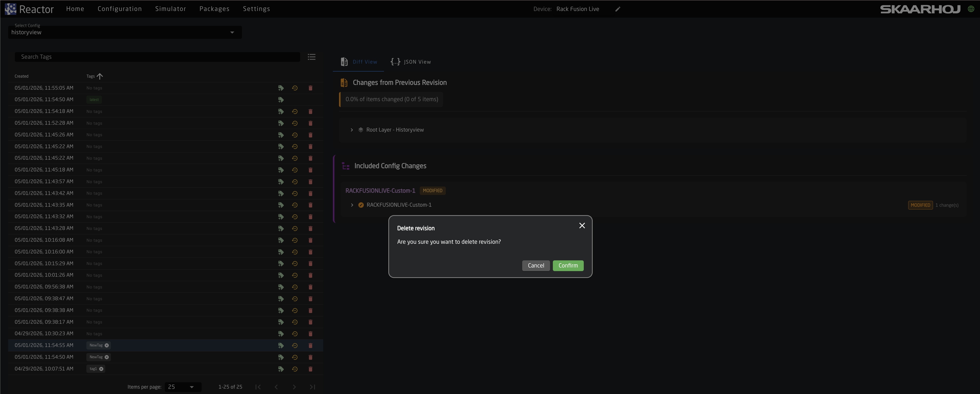Go to the next page of revisions
Viewport: 980px width, 394px height.
click(x=294, y=387)
